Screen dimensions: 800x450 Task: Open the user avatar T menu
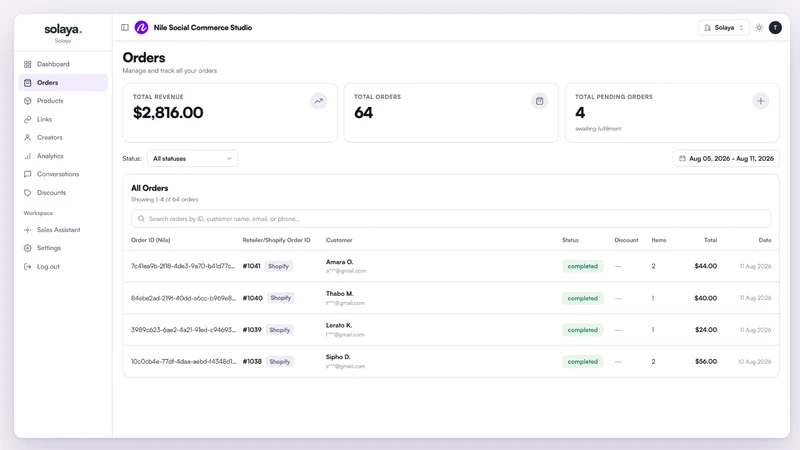pyautogui.click(x=775, y=28)
